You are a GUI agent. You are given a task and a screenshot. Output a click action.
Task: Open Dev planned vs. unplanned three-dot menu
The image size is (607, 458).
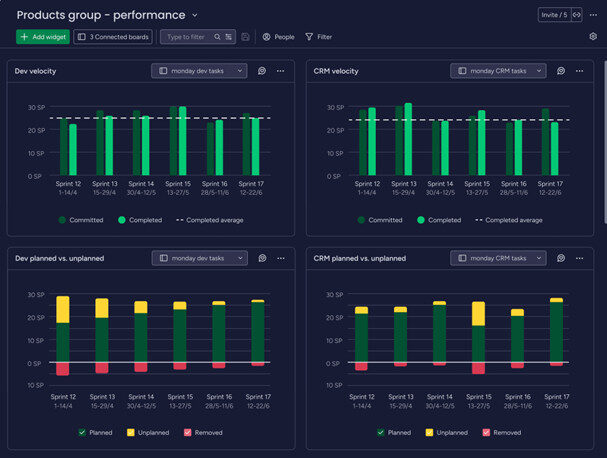pyautogui.click(x=280, y=258)
